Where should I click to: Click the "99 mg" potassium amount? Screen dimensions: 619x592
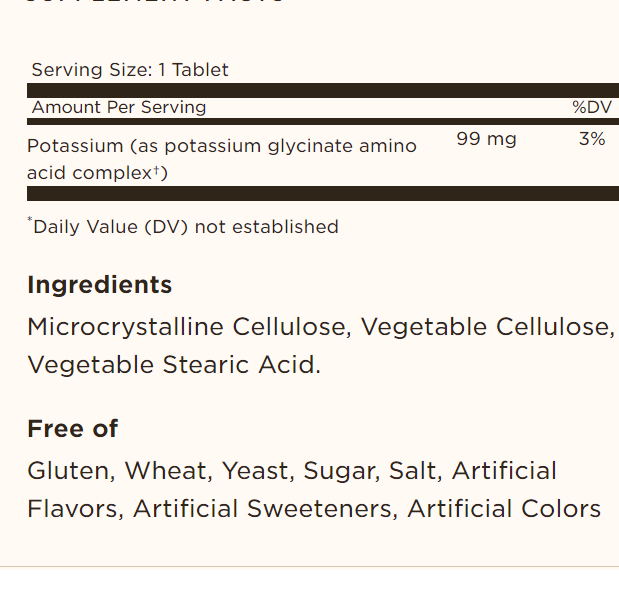point(486,139)
